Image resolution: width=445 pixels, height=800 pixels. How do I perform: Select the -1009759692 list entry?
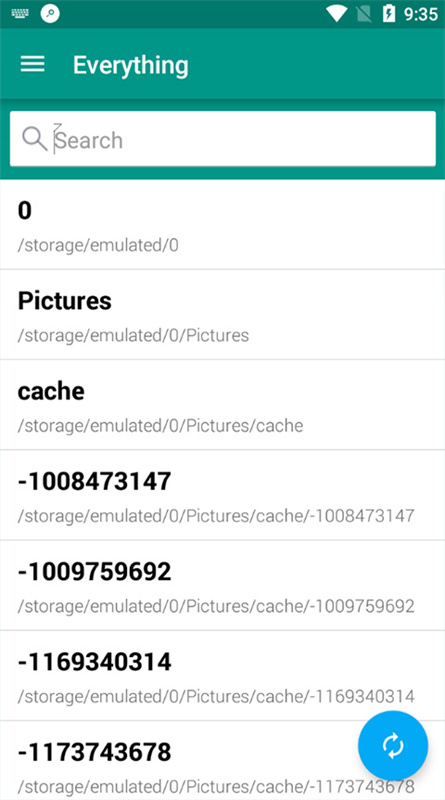click(222, 585)
